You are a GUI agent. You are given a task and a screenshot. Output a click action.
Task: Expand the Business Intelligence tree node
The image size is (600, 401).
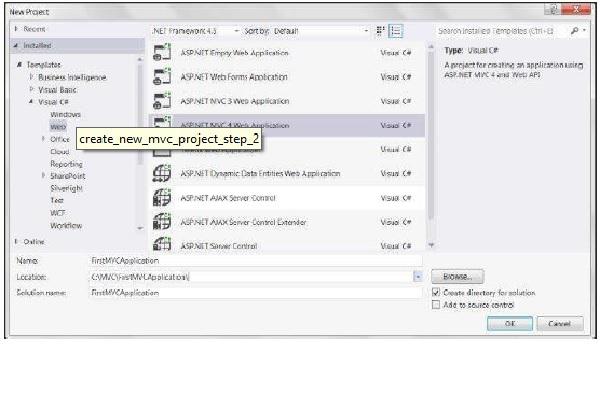(32, 77)
